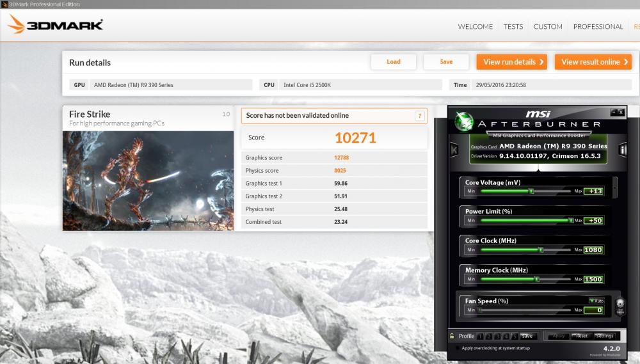This screenshot has height=364, width=640.
Task: Click the validation help question mark icon
Action: [419, 116]
